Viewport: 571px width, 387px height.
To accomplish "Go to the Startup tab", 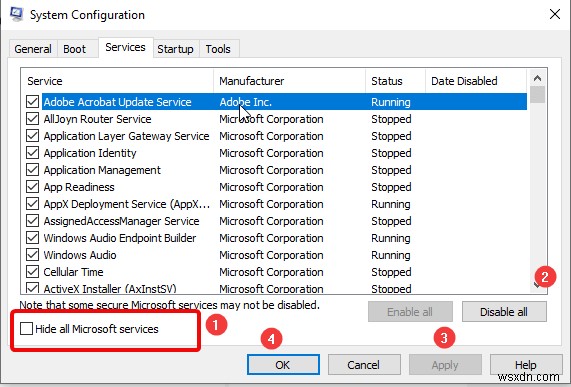I will 175,49.
